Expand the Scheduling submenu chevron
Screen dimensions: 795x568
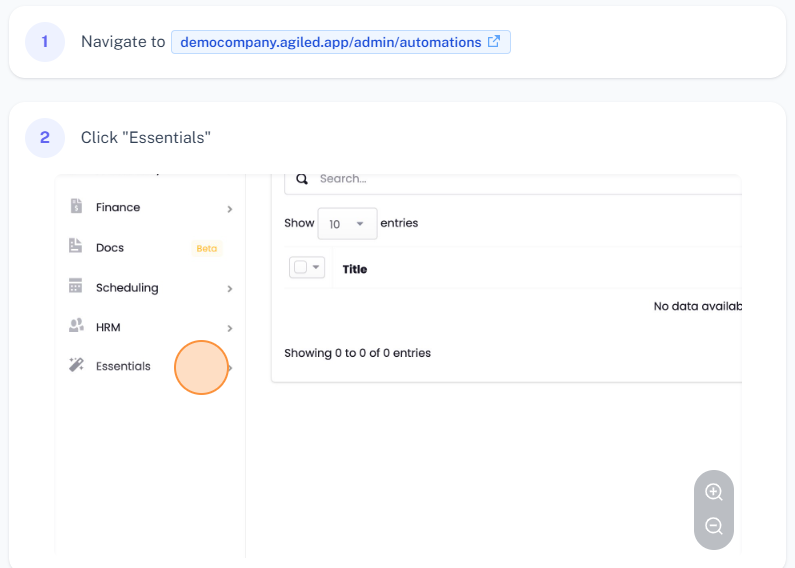230,289
